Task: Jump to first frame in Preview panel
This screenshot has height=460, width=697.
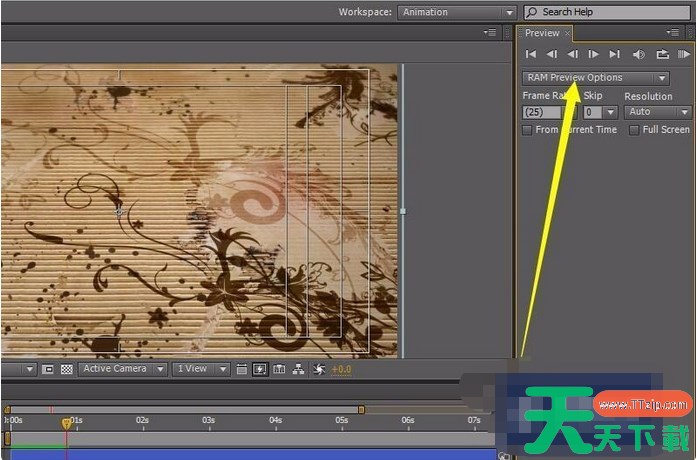Action: pos(531,54)
